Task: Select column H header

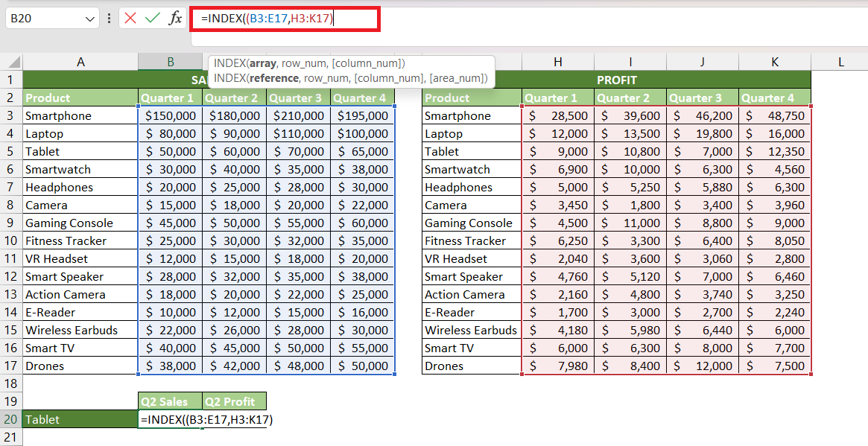Action: coord(557,63)
